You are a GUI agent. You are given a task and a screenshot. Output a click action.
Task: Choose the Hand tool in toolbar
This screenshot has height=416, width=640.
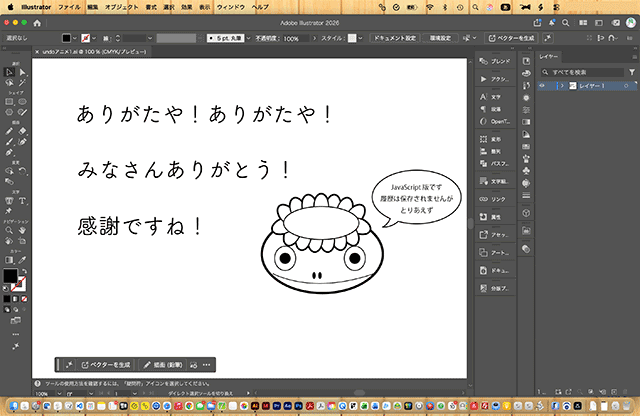(x=22, y=231)
